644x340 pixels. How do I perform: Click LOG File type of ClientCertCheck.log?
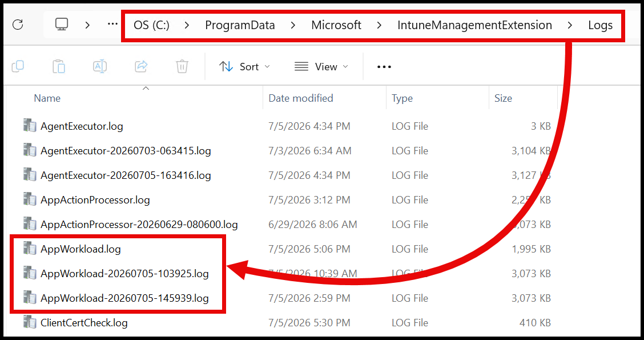click(410, 323)
